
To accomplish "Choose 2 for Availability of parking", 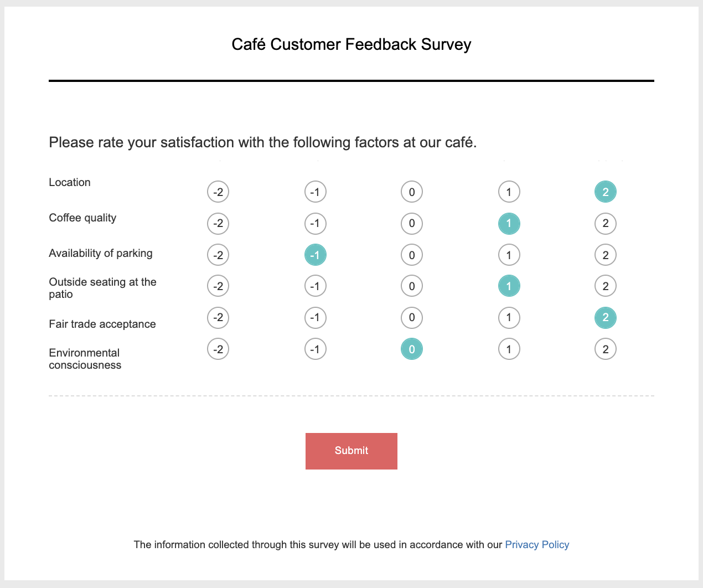I will click(x=606, y=255).
